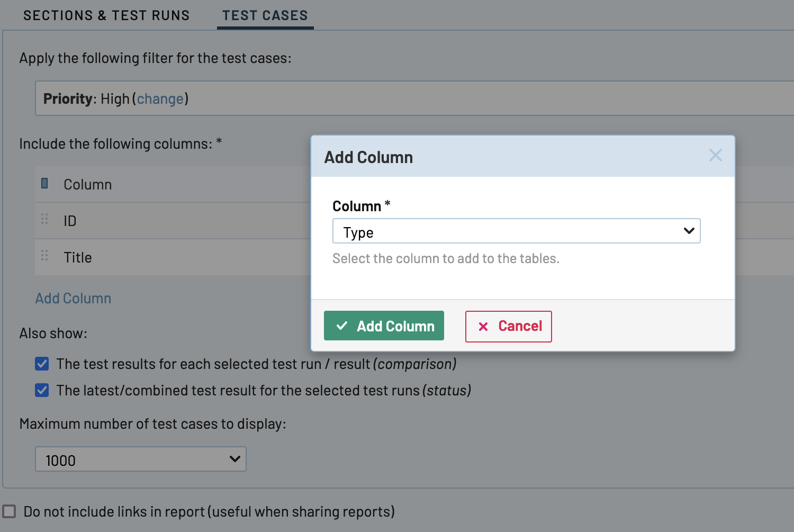Select the Test Cases tab
794x532 pixels.
tap(265, 15)
